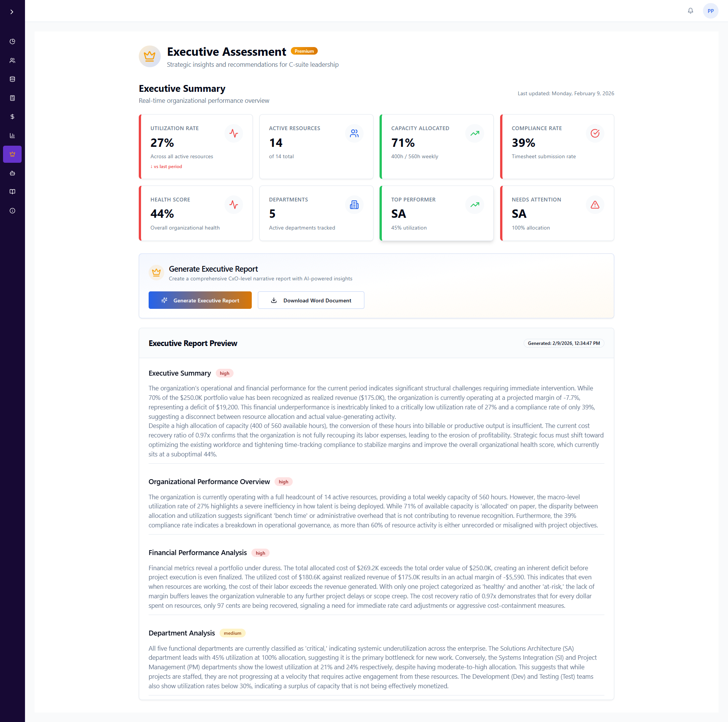
Task: Click the Premium badge next to the title
Action: coord(304,50)
